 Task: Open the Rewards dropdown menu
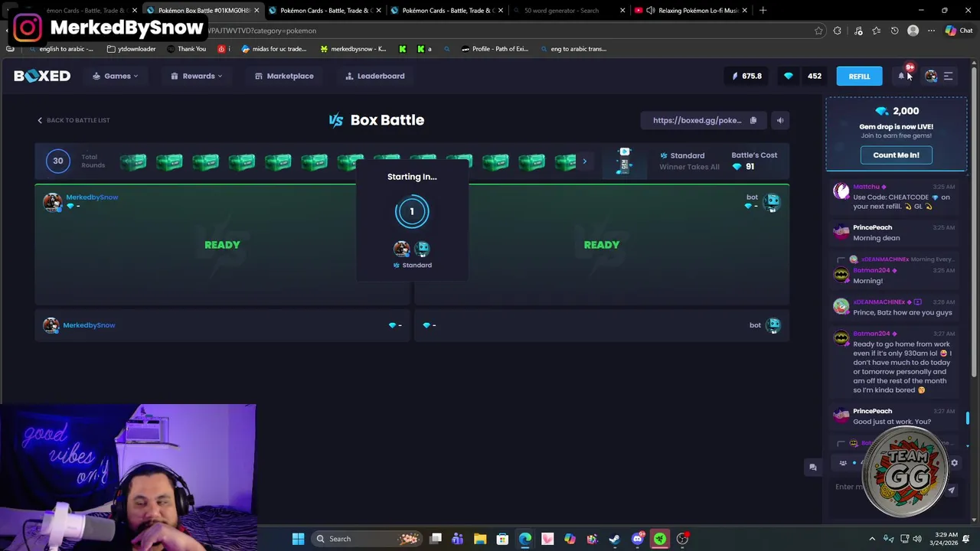tap(197, 76)
